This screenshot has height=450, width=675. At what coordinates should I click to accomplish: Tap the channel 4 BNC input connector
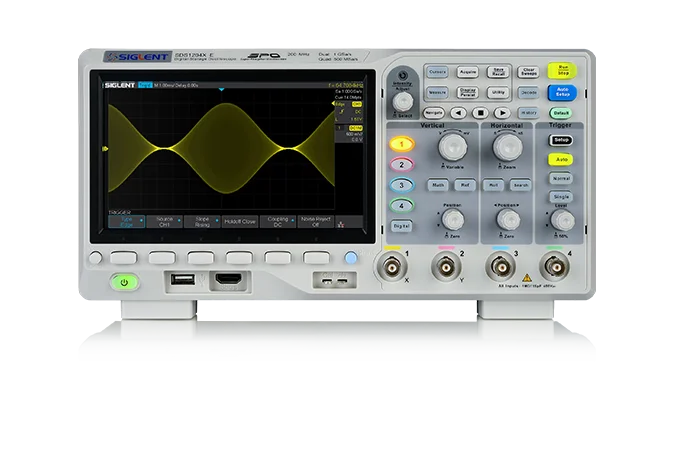tap(555, 268)
